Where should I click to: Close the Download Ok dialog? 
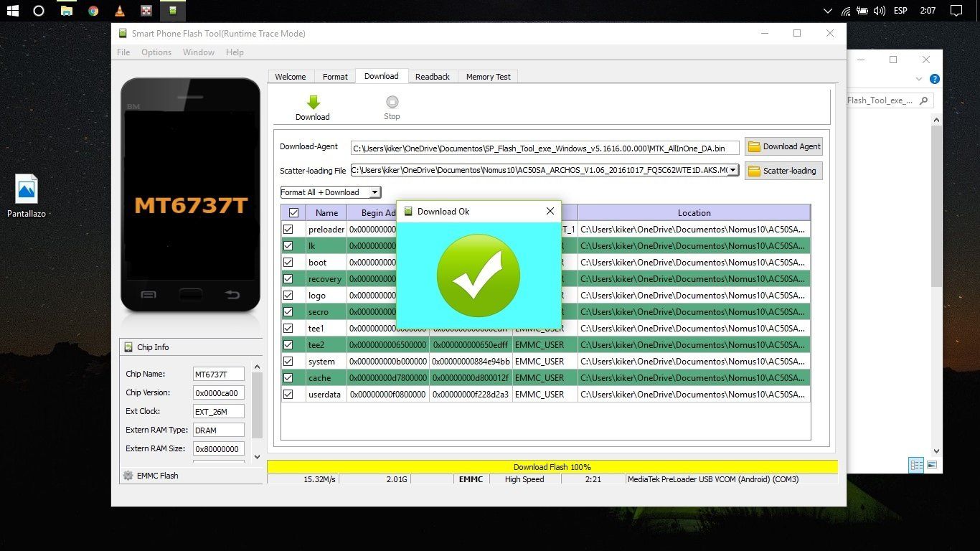(550, 211)
